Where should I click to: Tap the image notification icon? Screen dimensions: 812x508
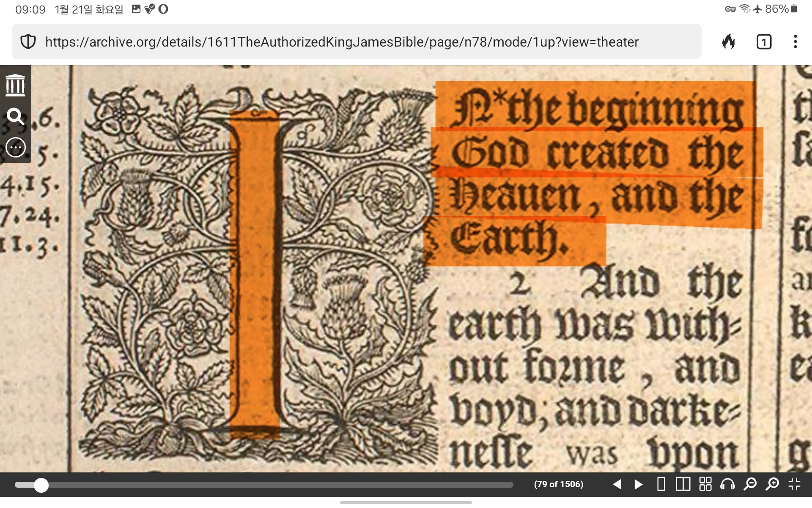136,9
